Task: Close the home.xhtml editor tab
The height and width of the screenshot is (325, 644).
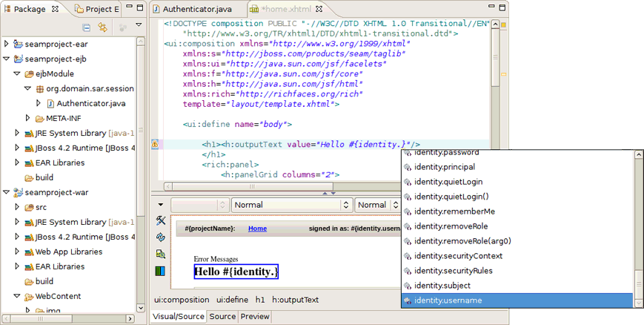Action: (319, 9)
